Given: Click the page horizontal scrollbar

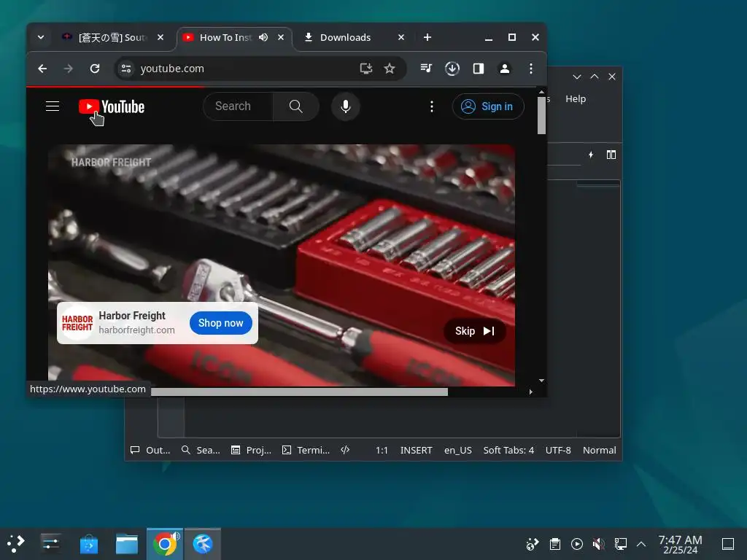Looking at the screenshot, I should [x=299, y=392].
